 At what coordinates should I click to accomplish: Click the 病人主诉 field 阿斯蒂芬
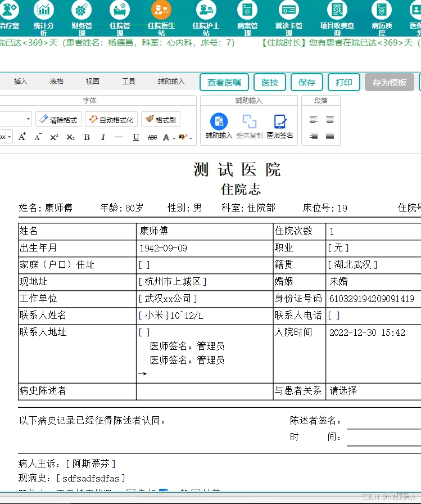pos(91,463)
